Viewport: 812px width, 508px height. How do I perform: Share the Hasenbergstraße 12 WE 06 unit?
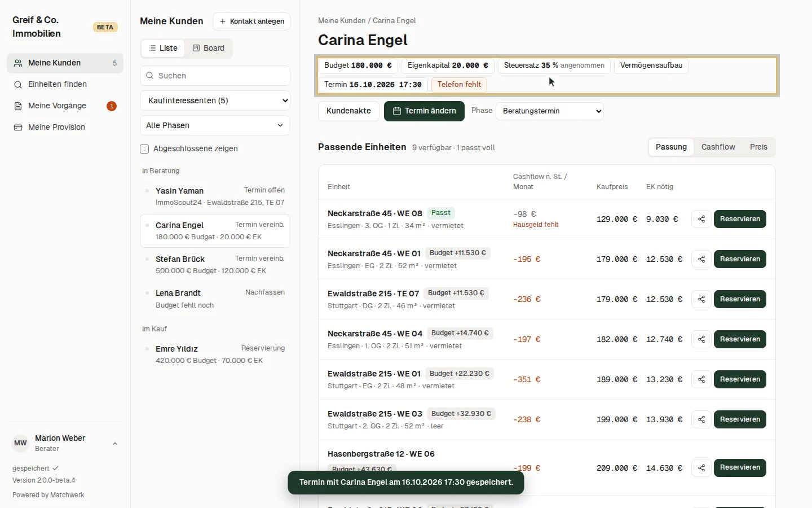[701, 468]
